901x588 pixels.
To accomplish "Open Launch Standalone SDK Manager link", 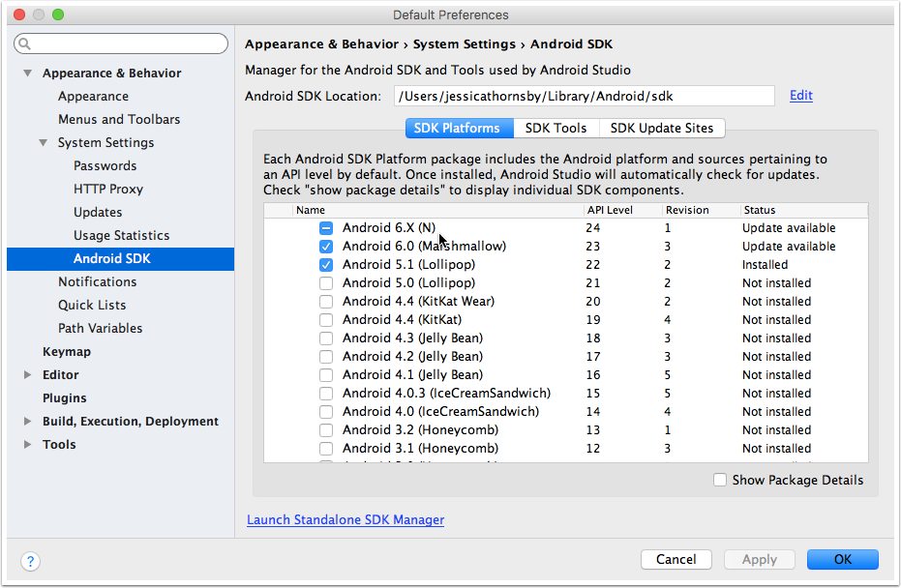I will click(345, 519).
